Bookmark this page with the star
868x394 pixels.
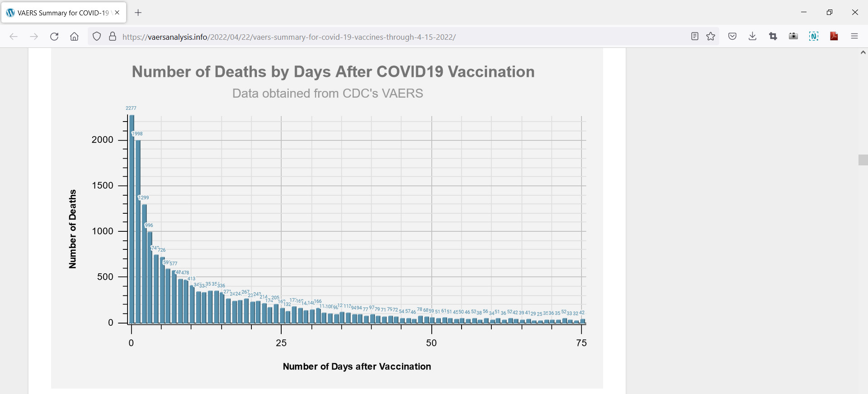711,37
